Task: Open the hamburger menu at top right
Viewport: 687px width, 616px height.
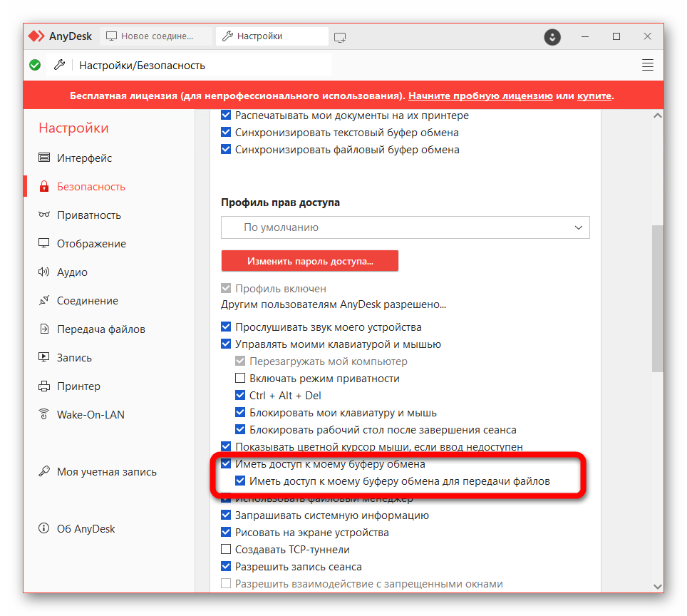Action: pyautogui.click(x=647, y=66)
